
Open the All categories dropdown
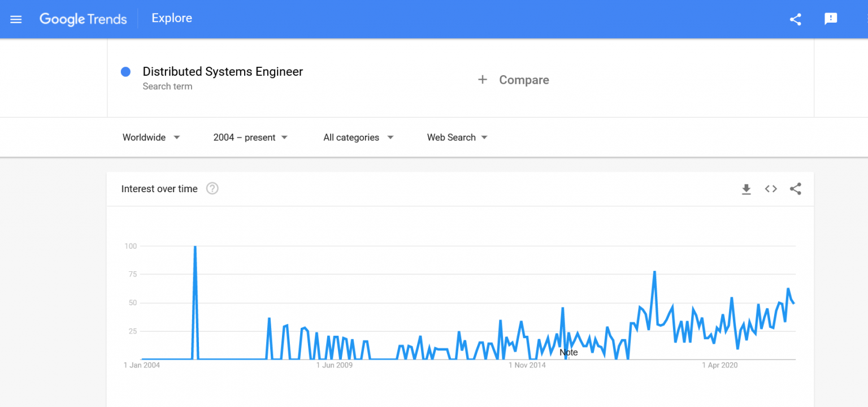coord(358,137)
